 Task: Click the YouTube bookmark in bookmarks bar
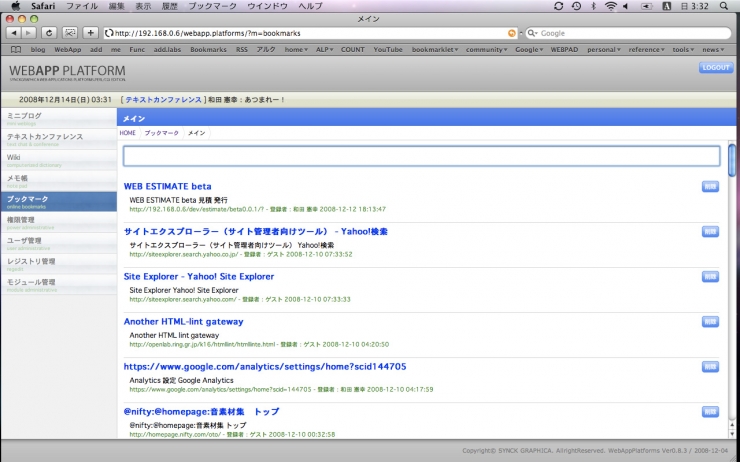(x=388, y=50)
